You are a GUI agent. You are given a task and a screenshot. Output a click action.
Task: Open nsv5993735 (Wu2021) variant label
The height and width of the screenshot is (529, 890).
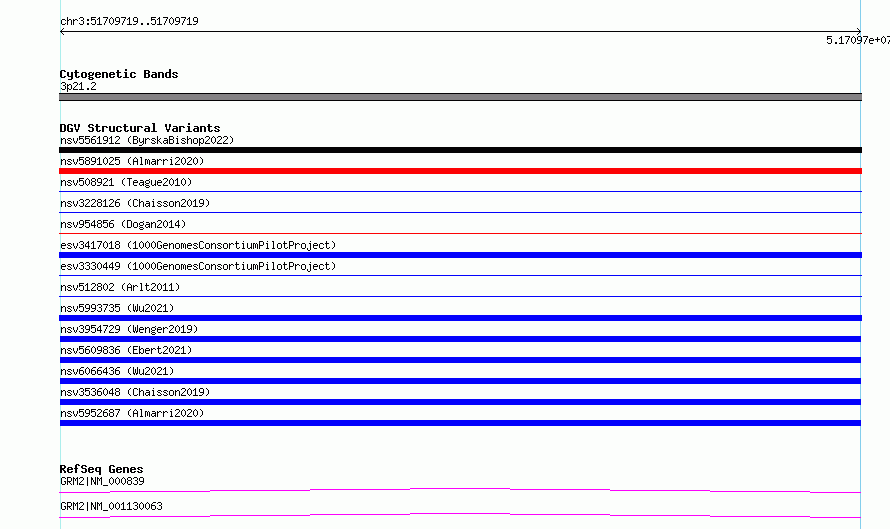click(117, 308)
